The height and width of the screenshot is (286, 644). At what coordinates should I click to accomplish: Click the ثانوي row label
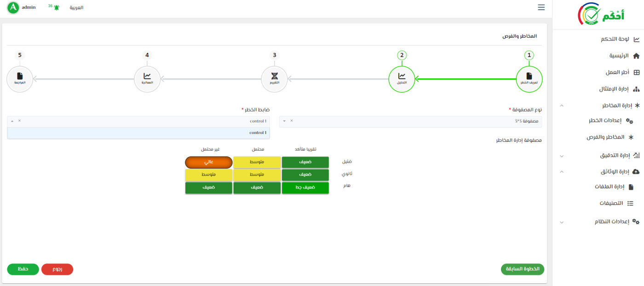tap(347, 174)
